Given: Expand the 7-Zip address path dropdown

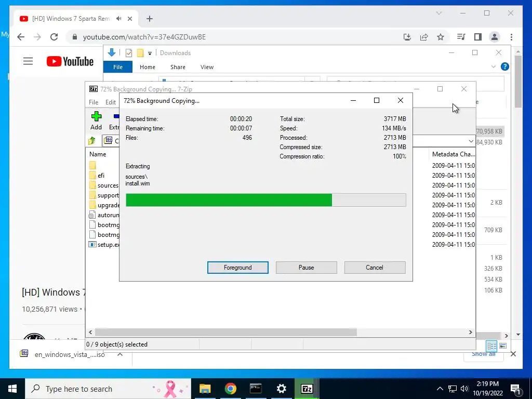Looking at the screenshot, I should [x=471, y=141].
